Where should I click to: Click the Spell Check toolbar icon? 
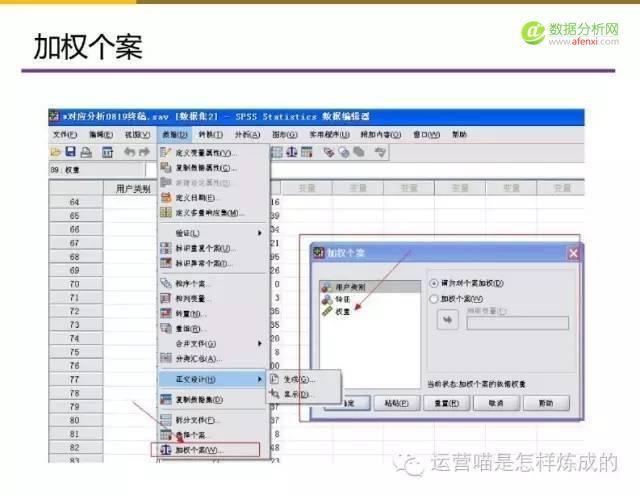coord(380,153)
